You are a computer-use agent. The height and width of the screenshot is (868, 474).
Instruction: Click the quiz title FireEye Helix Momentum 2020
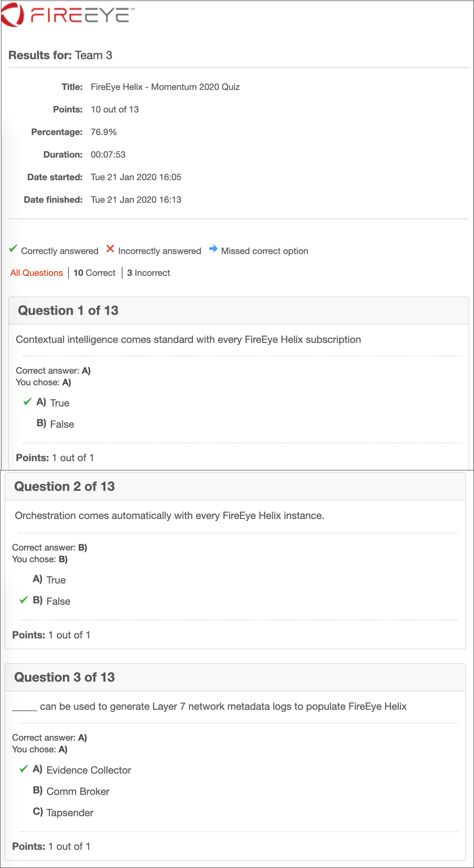point(165,87)
